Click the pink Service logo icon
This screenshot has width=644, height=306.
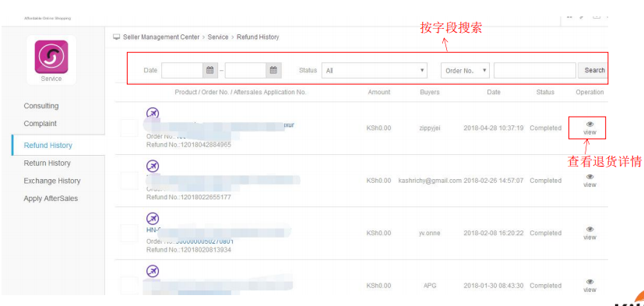(x=51, y=57)
